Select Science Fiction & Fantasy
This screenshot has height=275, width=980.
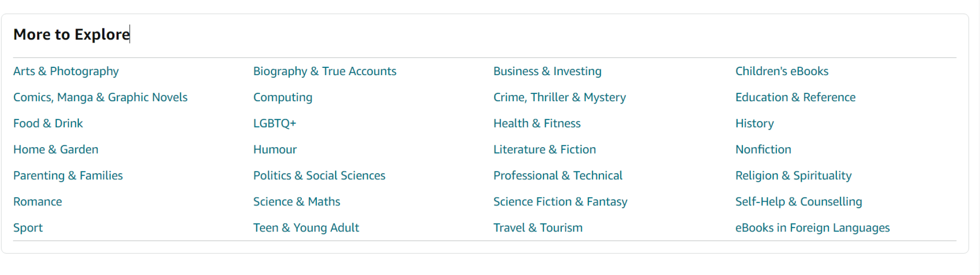point(560,202)
